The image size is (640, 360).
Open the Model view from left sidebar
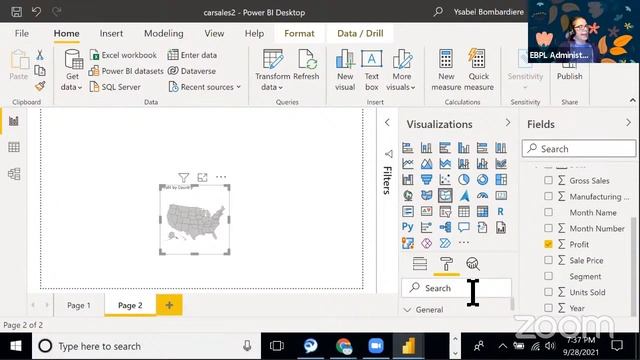pos(13,174)
